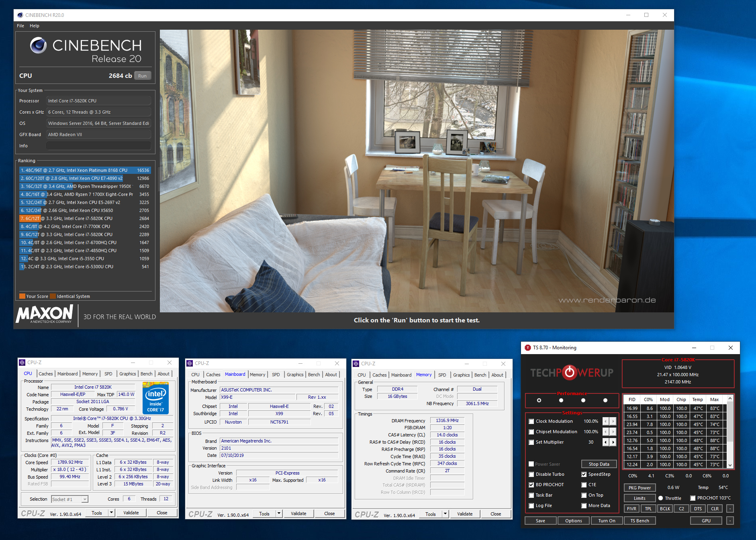
Task: Select the Bench tab in the CPU-Z Memory window
Action: [480, 375]
